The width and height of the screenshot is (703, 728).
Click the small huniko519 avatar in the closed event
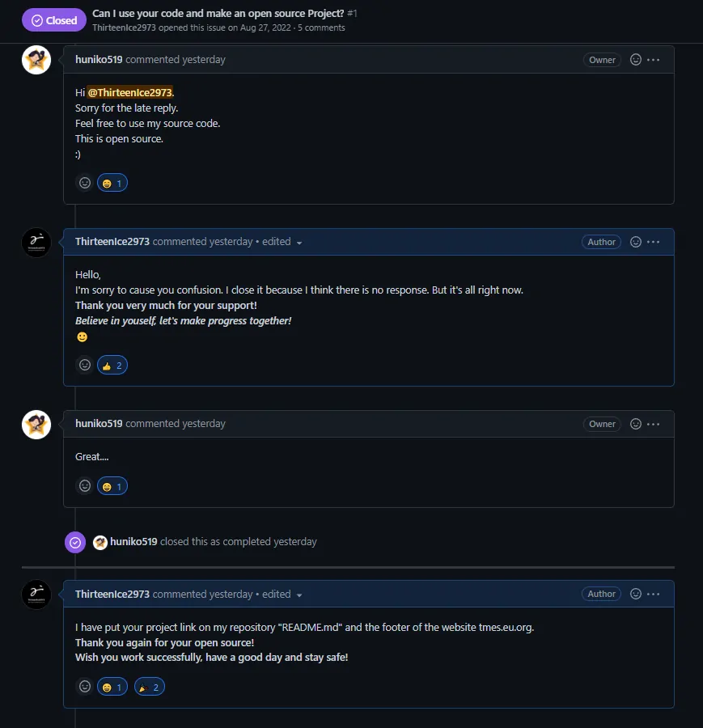[x=100, y=542]
